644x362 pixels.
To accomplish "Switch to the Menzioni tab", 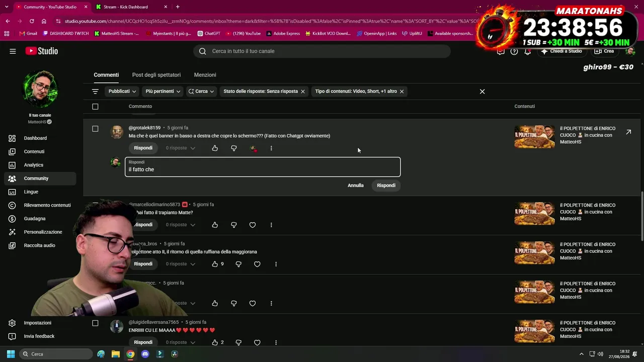I will pyautogui.click(x=205, y=75).
